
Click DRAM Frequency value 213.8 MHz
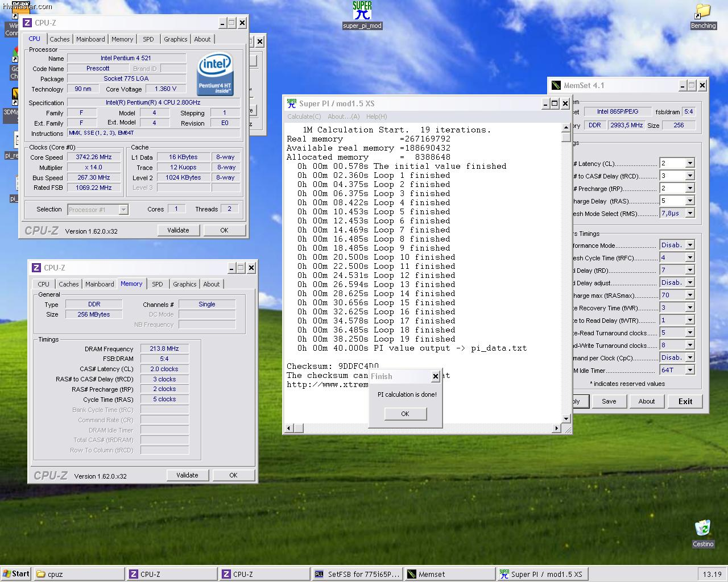coord(164,349)
